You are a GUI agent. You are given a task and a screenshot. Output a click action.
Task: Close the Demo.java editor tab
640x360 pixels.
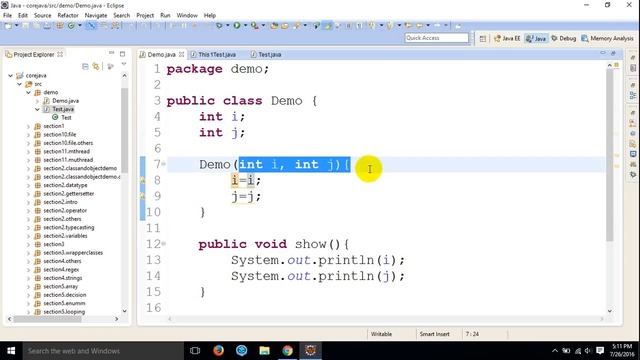tap(182, 54)
